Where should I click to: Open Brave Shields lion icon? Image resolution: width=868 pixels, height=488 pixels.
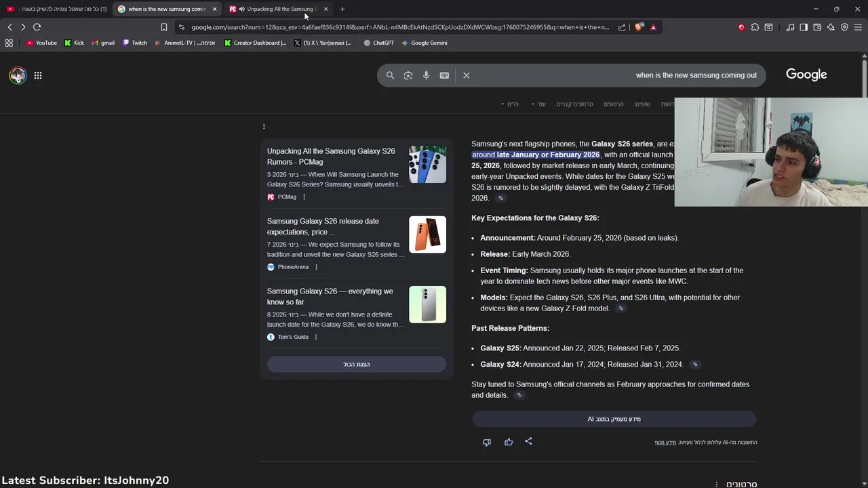[x=639, y=27]
